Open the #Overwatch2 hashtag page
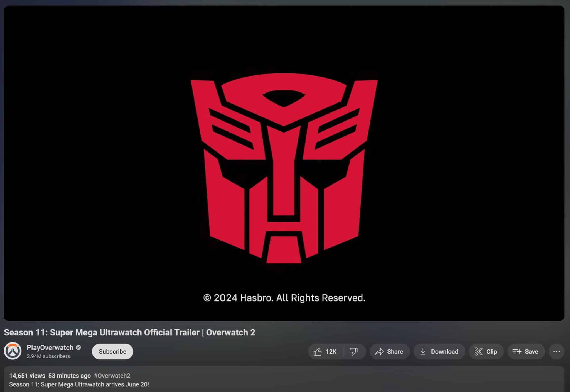This screenshot has width=570, height=392. (x=112, y=375)
